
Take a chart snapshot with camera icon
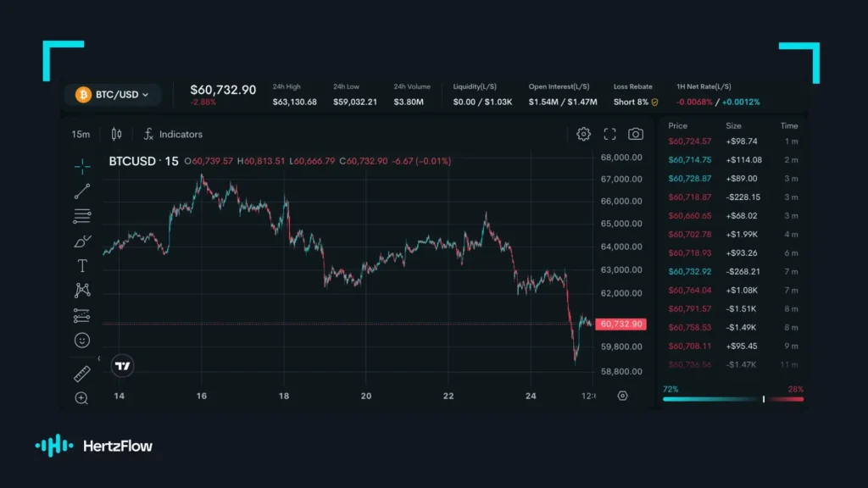pos(636,134)
